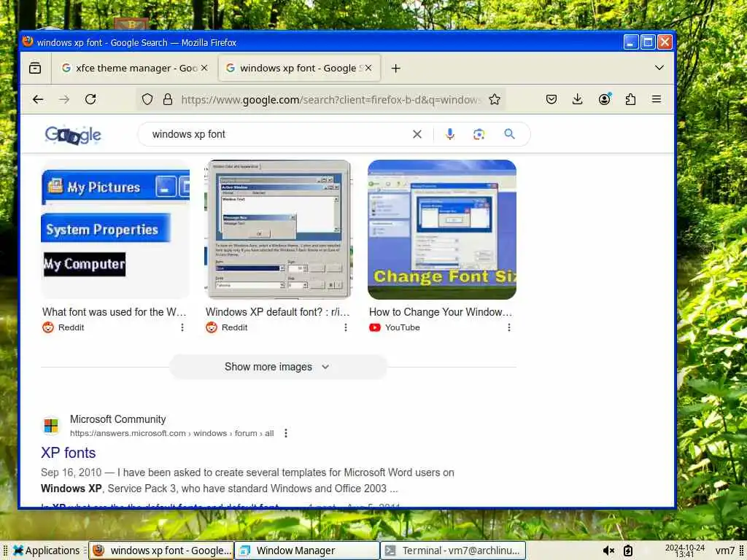Viewport: 747px width, 560px height.
Task: Click answers.microsoft.com breadcrumb URL
Action: click(172, 433)
